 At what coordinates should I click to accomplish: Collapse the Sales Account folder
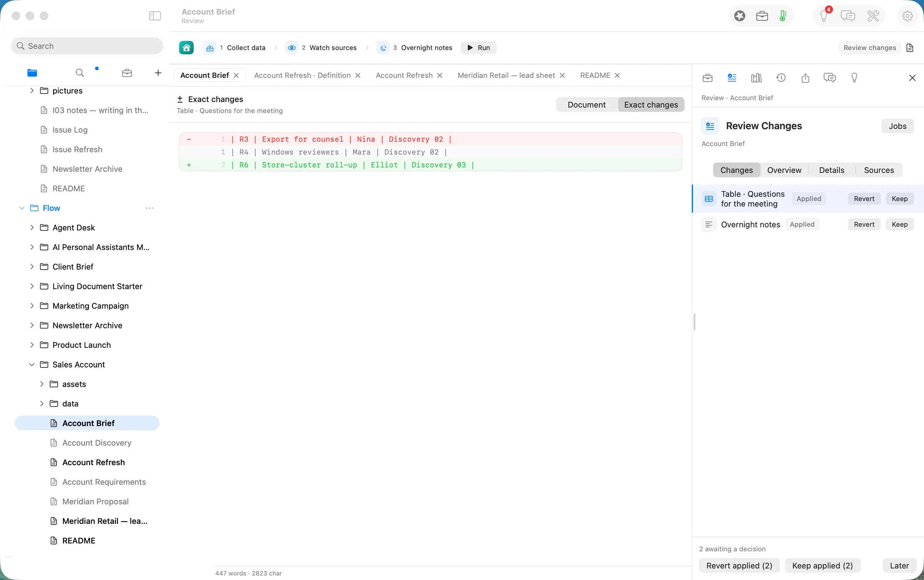pos(32,364)
